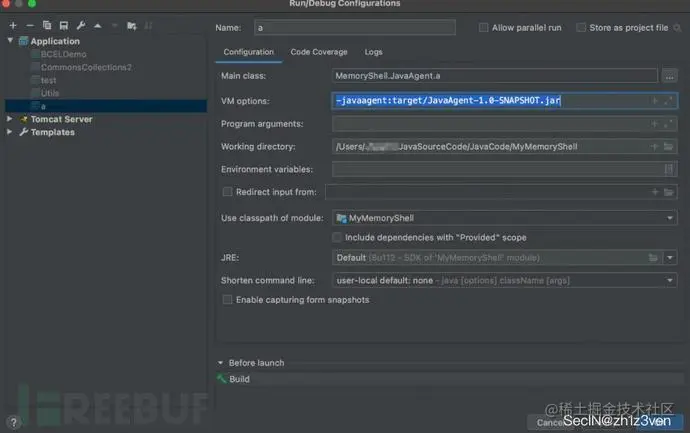Expand the Templates node
The width and height of the screenshot is (690, 433).
click(x=10, y=132)
